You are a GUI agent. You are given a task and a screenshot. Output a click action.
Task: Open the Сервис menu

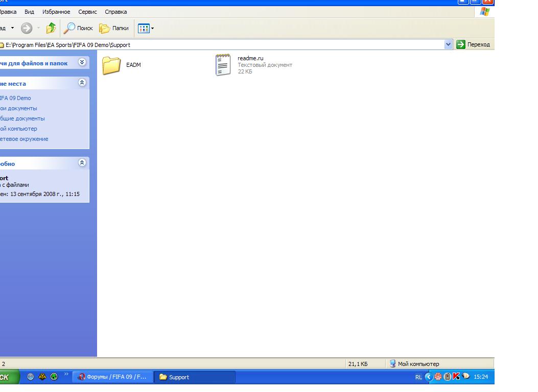[x=87, y=12]
